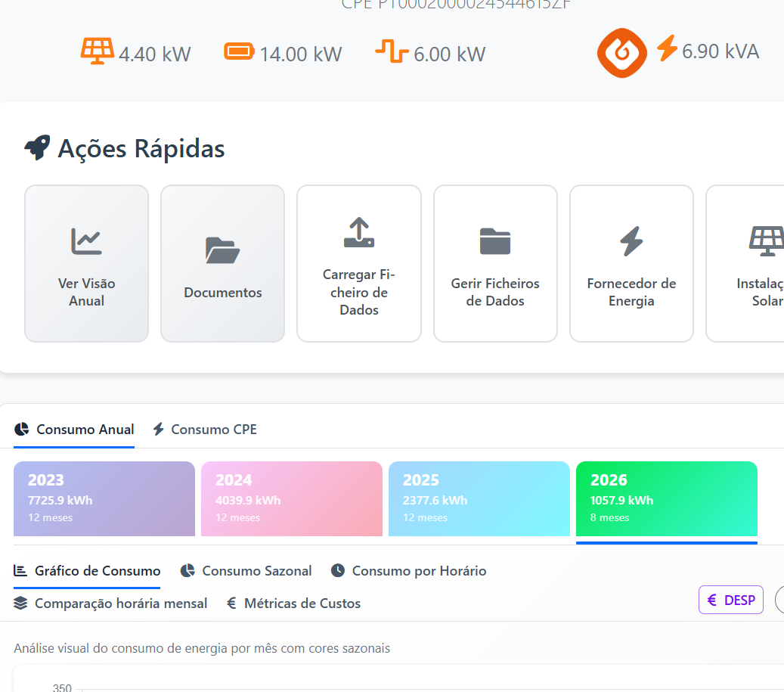Screen dimensions: 784x692
Task: Open the Ver Visão Anual card
Action: [x=86, y=263]
